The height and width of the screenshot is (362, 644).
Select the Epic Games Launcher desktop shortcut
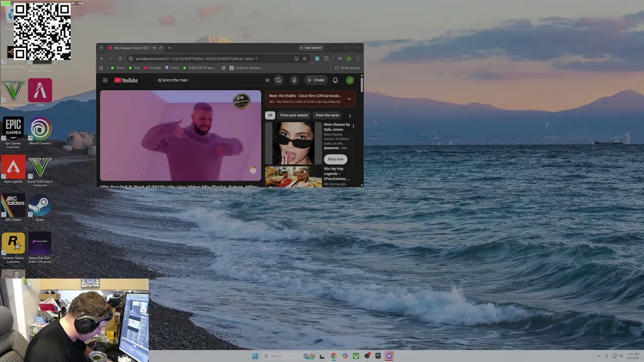click(x=13, y=132)
